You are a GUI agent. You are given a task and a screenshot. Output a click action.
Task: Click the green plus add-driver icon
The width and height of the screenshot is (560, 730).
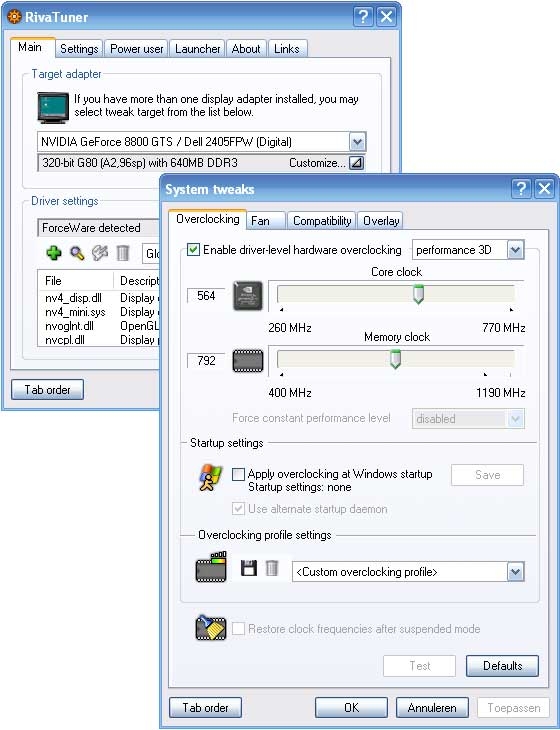[x=54, y=253]
